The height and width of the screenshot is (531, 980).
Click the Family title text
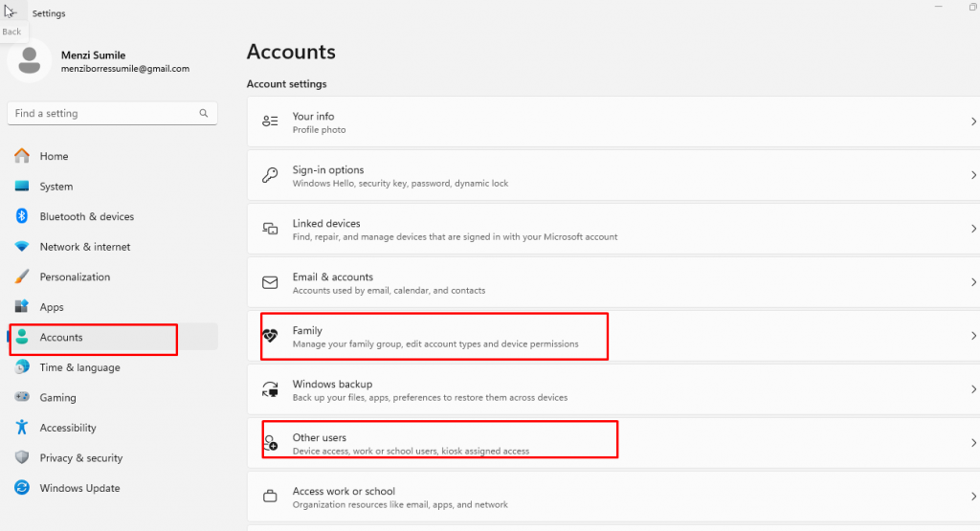pyautogui.click(x=307, y=330)
